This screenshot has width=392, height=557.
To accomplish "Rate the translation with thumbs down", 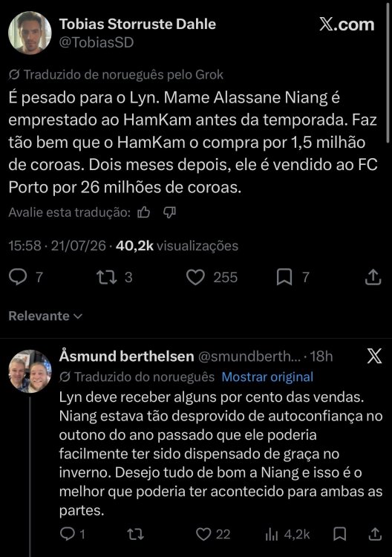I will click(169, 212).
